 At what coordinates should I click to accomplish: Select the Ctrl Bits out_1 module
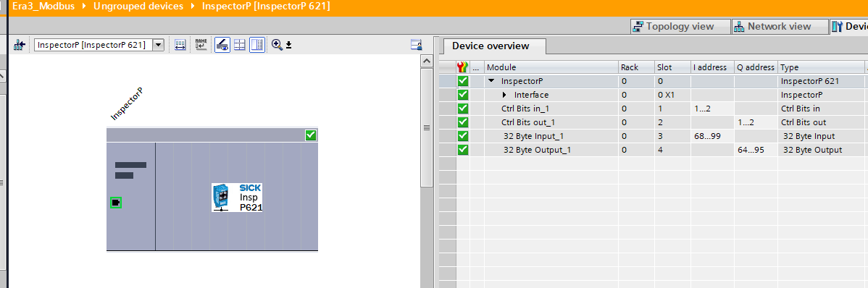[527, 123]
